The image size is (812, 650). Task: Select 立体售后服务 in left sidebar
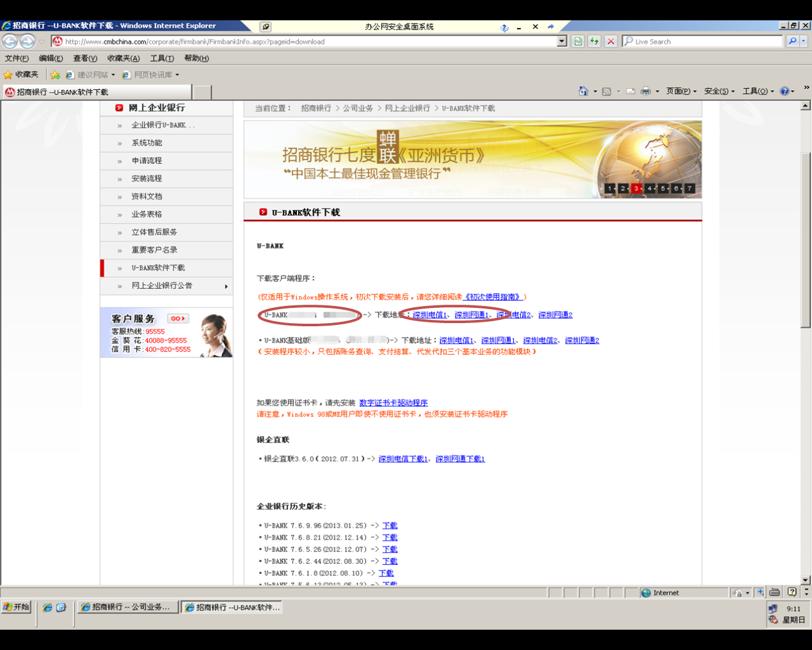[166, 232]
